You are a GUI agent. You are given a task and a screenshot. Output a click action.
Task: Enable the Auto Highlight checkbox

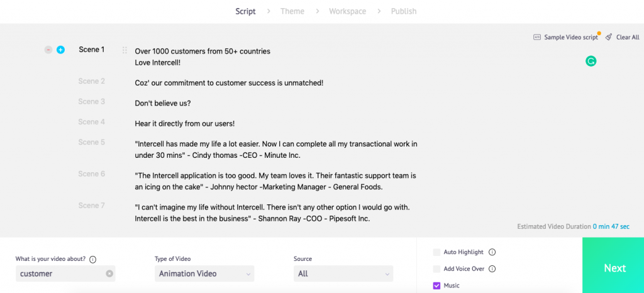point(436,252)
